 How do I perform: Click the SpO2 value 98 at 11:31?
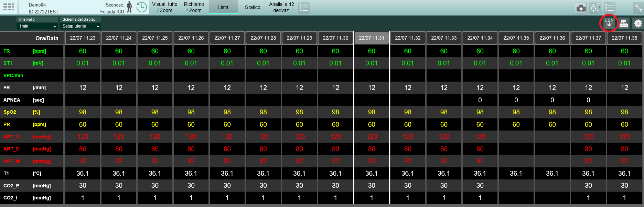372,112
